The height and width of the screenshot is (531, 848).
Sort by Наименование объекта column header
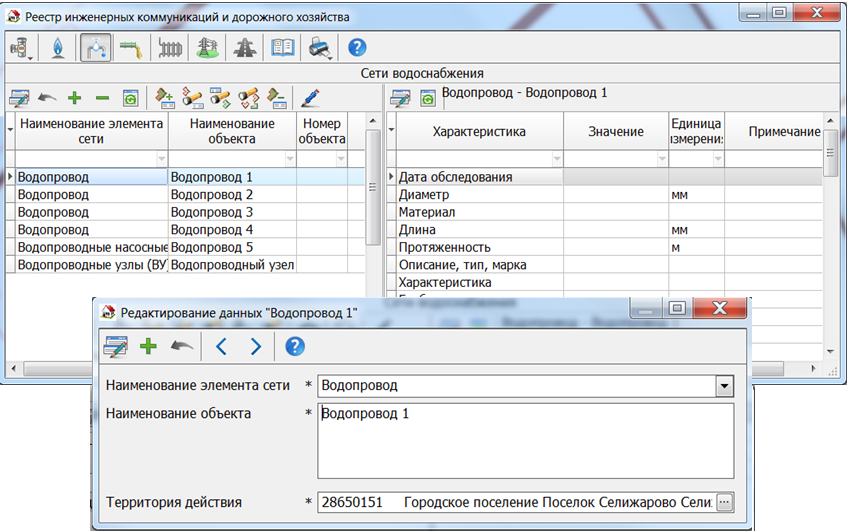[x=232, y=131]
